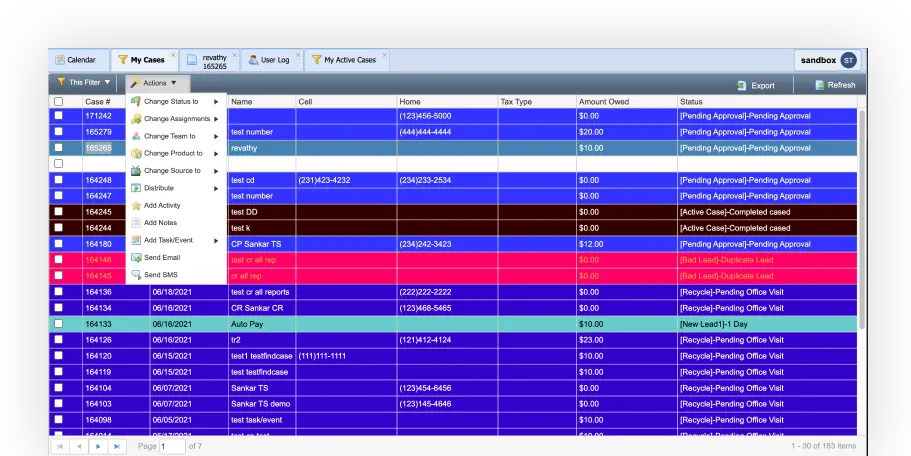The width and height of the screenshot is (911, 456).
Task: Go to the last page of results
Action: coord(117,446)
